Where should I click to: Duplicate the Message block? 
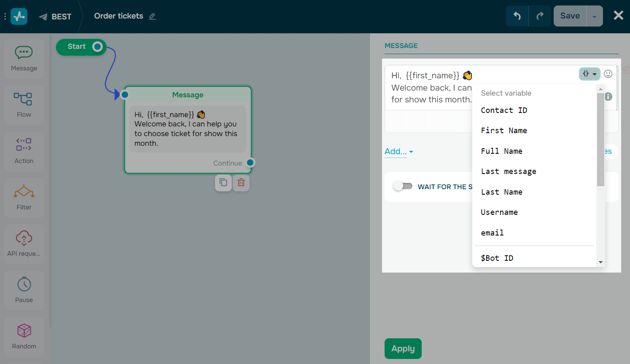223,182
